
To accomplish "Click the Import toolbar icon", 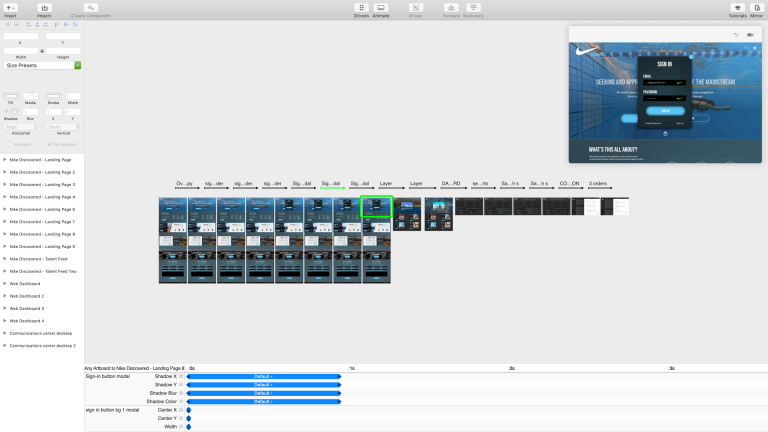I will [x=44, y=8].
